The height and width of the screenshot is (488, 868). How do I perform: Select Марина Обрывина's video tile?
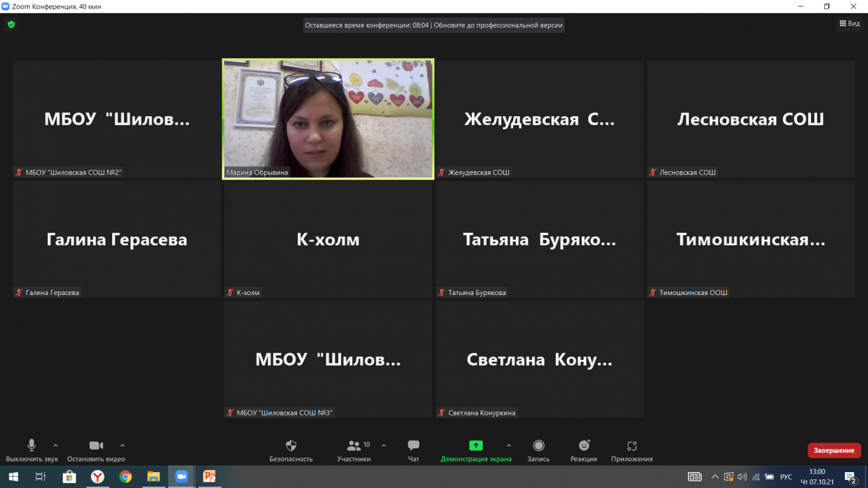coord(328,119)
